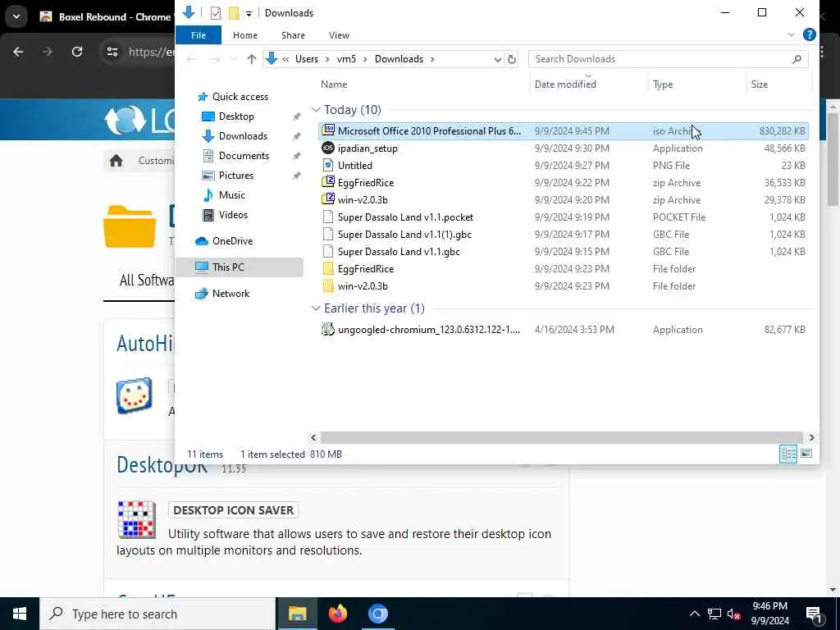Click the EggFriedRice folder icon
This screenshot has width=840, height=630.
[x=328, y=268]
